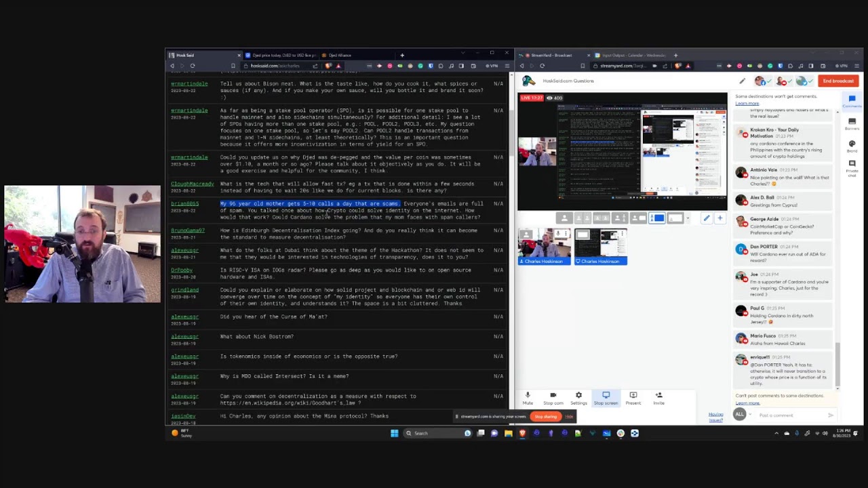Click the Invite guest icon
The width and height of the screenshot is (868, 488).
coord(658,398)
